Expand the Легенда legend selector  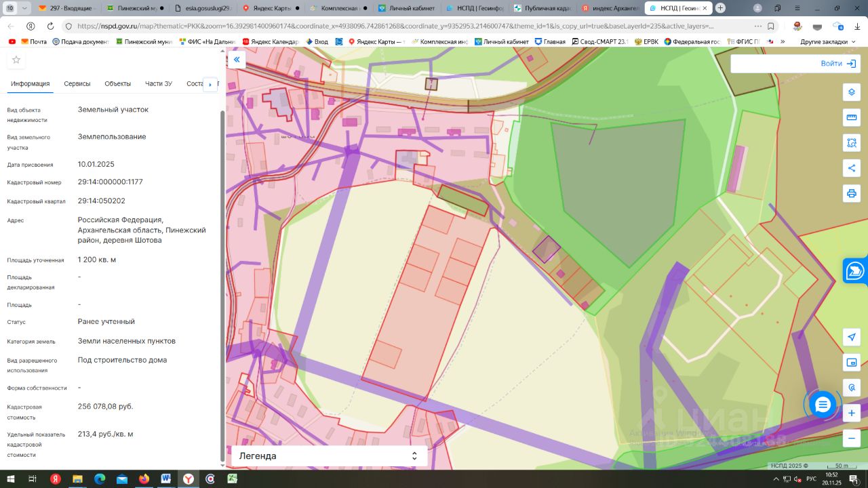click(330, 456)
